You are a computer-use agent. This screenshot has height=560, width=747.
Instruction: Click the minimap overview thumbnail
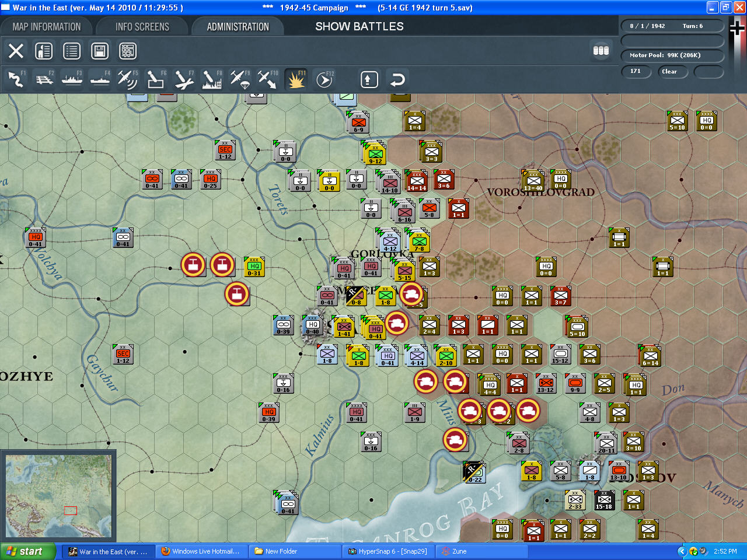[x=58, y=496]
